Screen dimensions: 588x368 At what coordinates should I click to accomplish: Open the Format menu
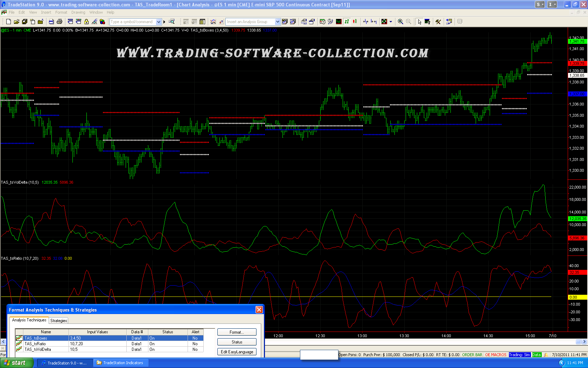pyautogui.click(x=61, y=12)
